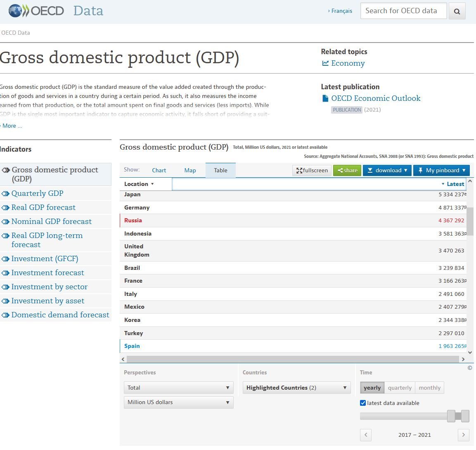
Task: Switch to the Table view
Action: coord(221,171)
